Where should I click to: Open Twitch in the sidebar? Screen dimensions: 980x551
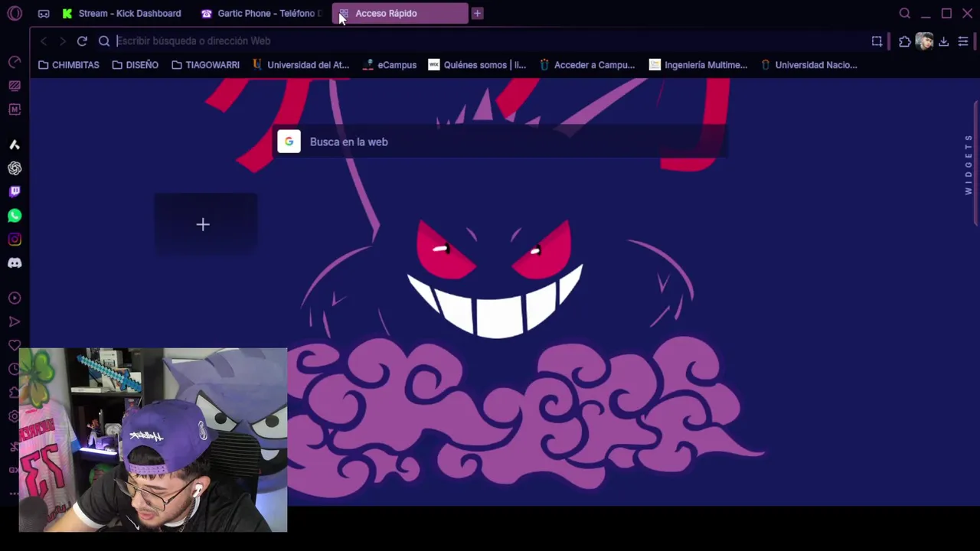15,192
